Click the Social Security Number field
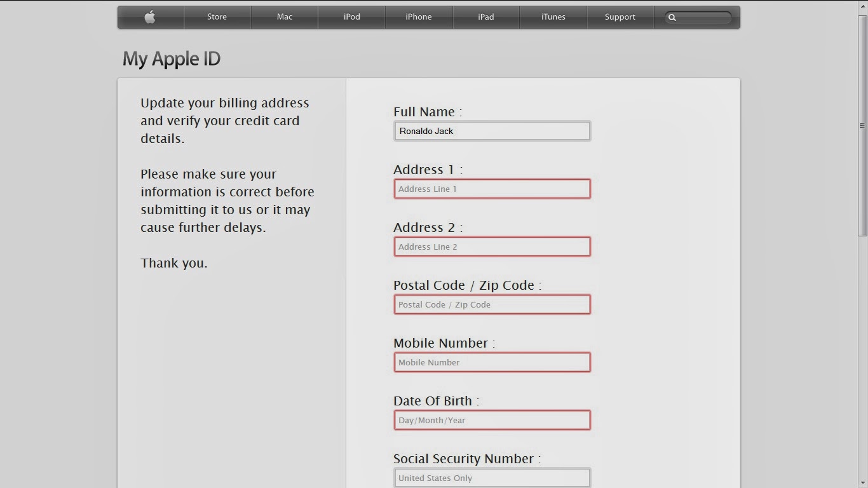Image resolution: width=868 pixels, height=488 pixels. pos(492,478)
